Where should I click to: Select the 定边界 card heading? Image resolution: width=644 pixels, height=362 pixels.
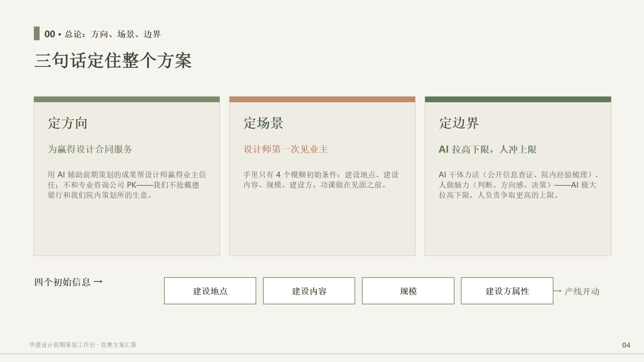459,123
